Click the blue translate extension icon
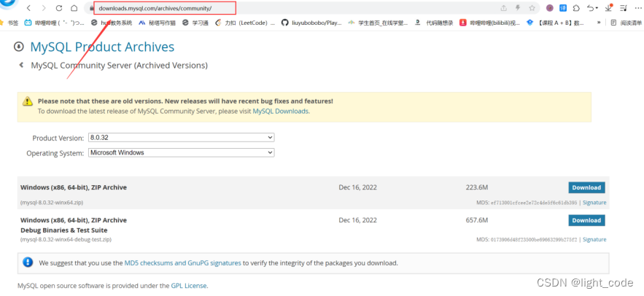 [x=563, y=8]
